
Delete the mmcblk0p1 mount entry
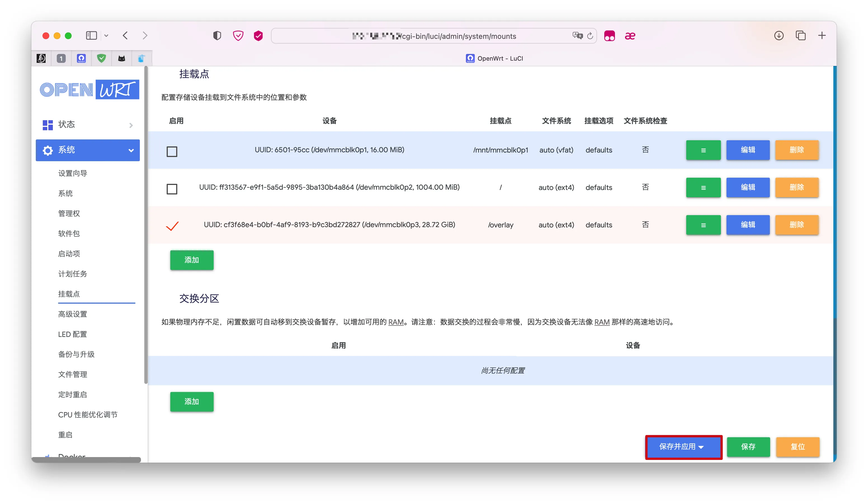pyautogui.click(x=797, y=150)
